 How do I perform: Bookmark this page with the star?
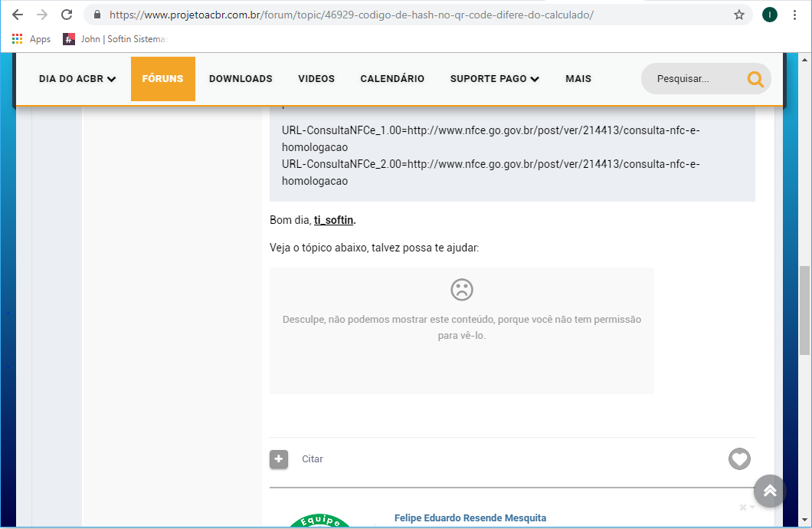coord(739,15)
